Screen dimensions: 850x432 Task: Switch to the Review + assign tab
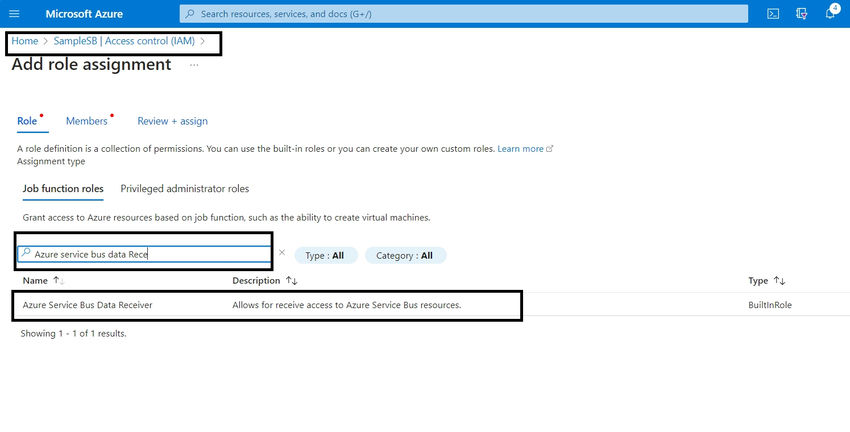click(172, 121)
